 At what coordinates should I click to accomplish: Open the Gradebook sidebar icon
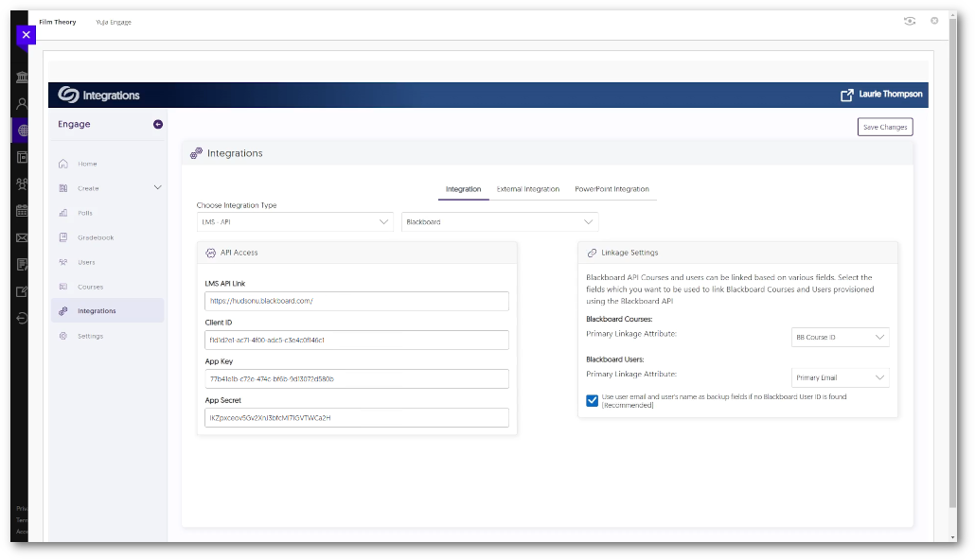point(63,237)
